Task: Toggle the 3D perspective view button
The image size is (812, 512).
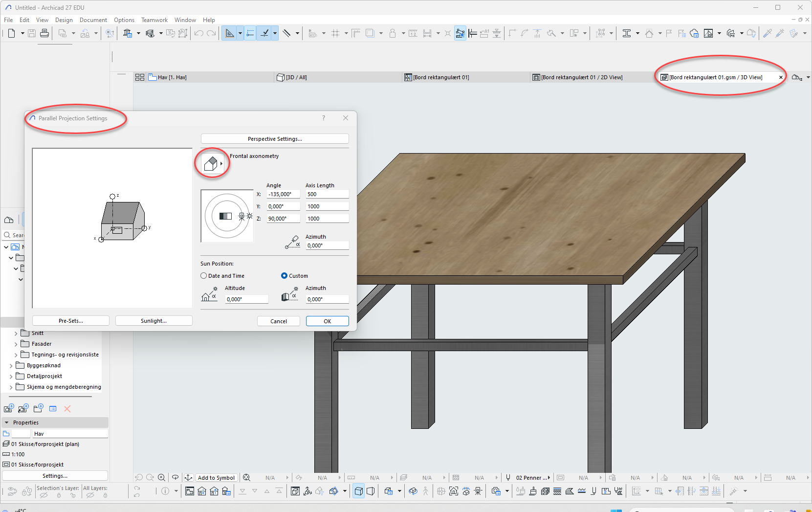Action: 371,491
